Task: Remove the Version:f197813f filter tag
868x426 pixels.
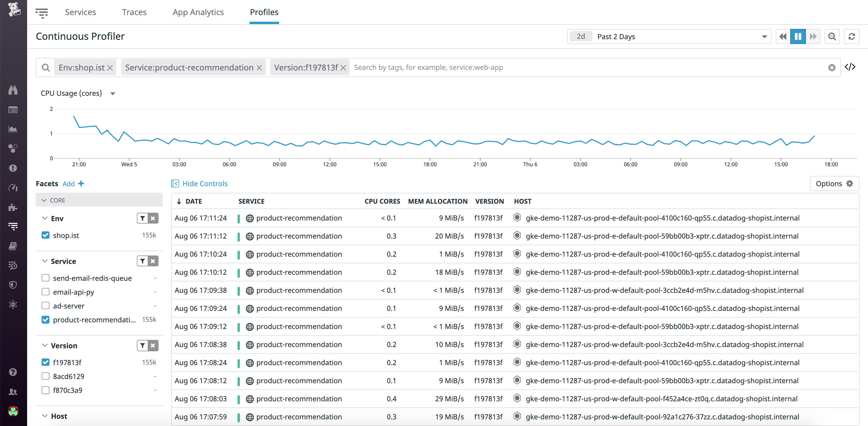Action: 343,68
